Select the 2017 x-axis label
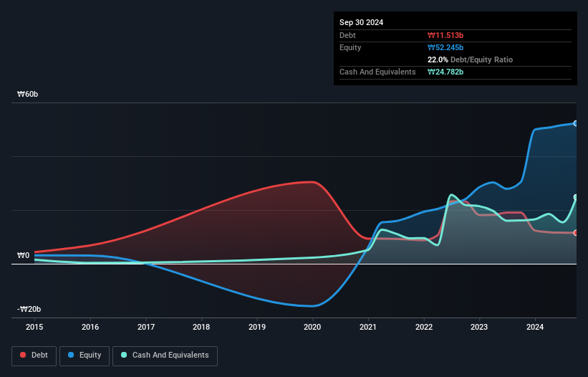The height and width of the screenshot is (377, 588). 146,327
